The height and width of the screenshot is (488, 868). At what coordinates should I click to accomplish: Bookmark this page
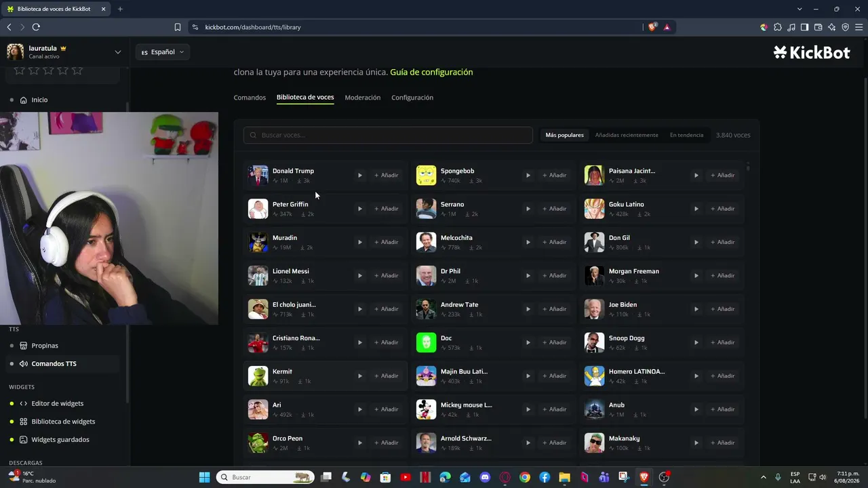(x=178, y=27)
